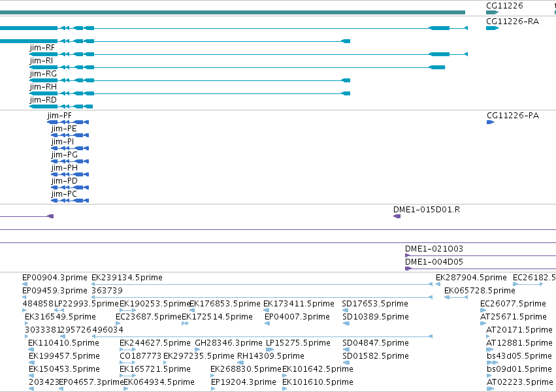556x392 pixels.
Task: Click the SD10389.5prime EST label
Action: pos(376,318)
